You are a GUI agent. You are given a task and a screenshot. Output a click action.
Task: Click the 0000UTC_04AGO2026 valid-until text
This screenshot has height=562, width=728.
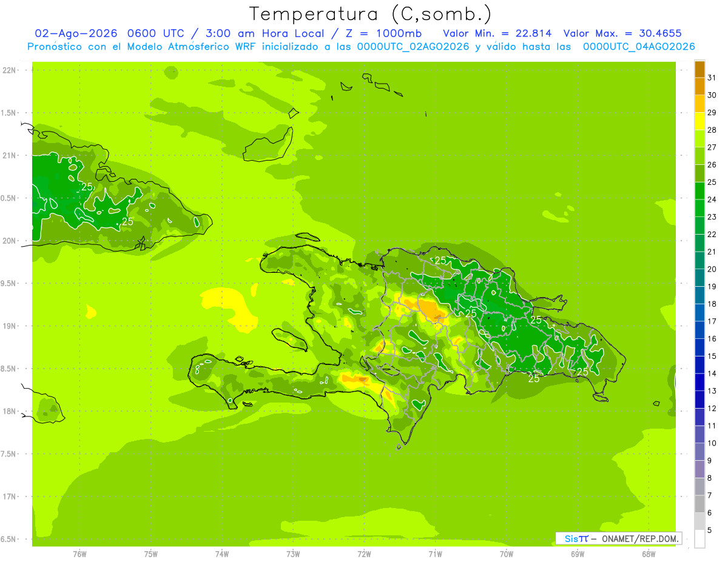coord(639,47)
